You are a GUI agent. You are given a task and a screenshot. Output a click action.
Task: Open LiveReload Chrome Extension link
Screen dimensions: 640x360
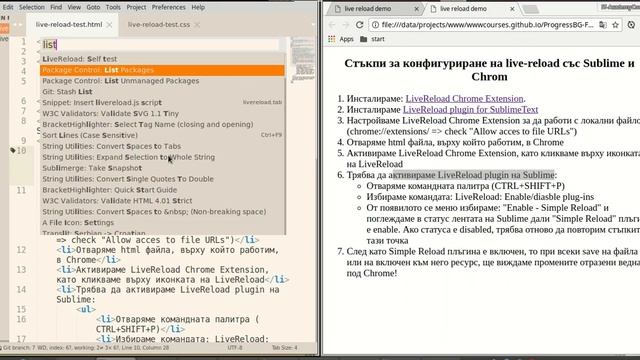pyautogui.click(x=464, y=98)
